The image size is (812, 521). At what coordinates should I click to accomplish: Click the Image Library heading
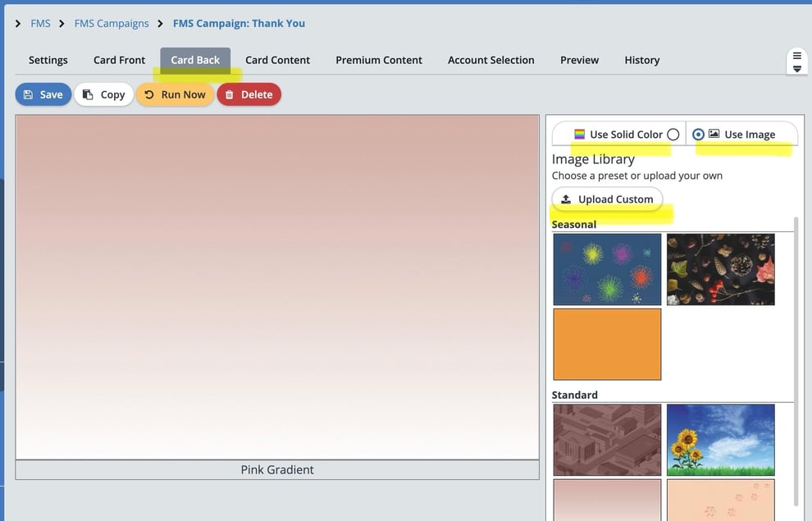click(x=593, y=159)
